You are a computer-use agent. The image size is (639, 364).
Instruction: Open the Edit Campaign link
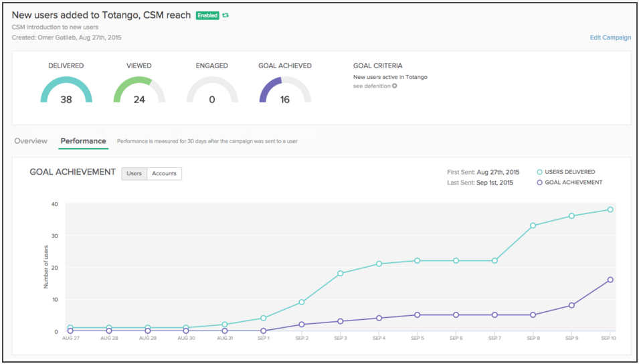610,37
